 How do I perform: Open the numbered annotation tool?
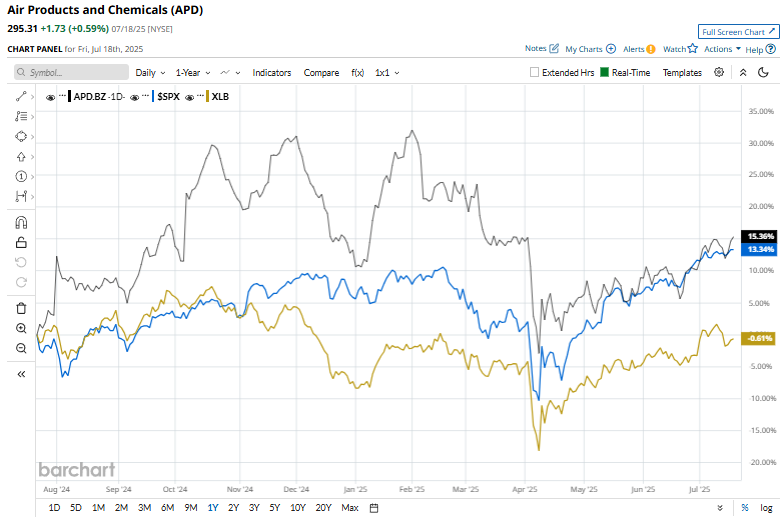(x=21, y=176)
